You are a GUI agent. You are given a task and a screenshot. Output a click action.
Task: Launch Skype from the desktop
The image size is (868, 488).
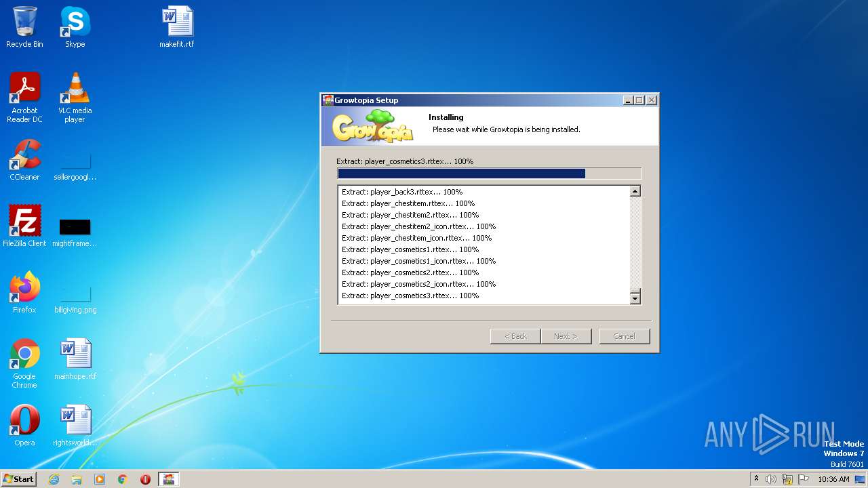coord(75,27)
